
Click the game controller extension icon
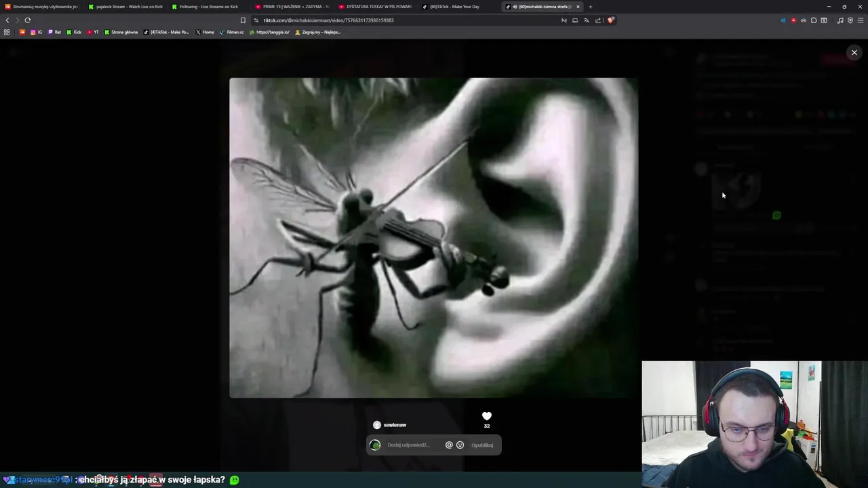click(x=804, y=20)
